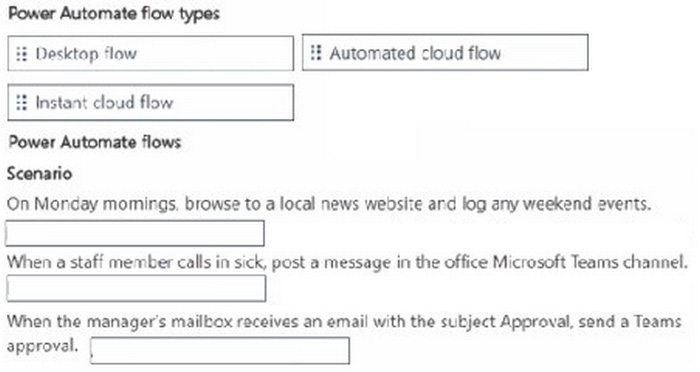
Task: Click the 'On Monday mornings' scenario sentence
Action: click(329, 204)
